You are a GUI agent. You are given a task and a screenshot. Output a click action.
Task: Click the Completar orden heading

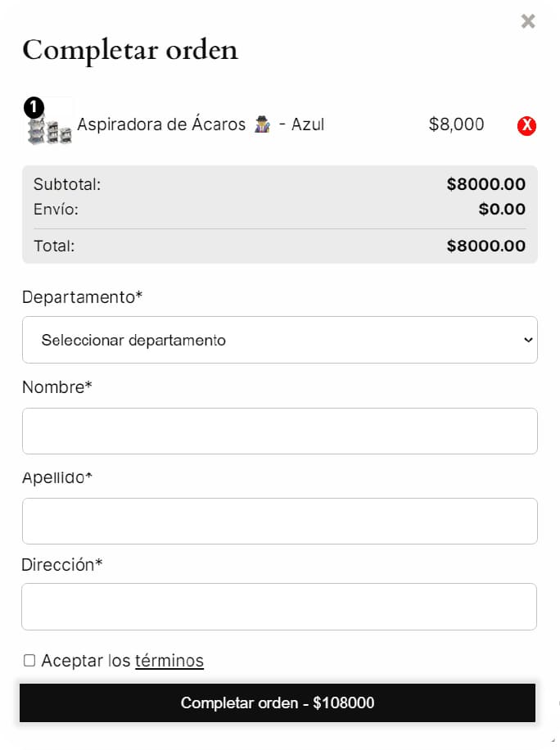tap(130, 50)
